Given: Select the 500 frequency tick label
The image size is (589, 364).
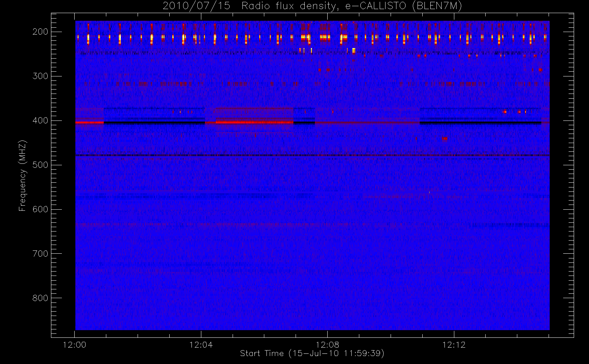Looking at the screenshot, I should click(x=40, y=165).
